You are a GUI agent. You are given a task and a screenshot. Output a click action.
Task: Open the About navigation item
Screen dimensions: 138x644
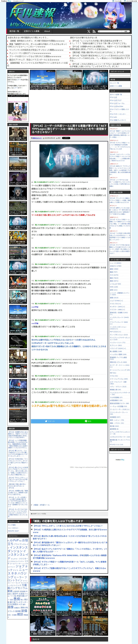[x=47, y=31]
